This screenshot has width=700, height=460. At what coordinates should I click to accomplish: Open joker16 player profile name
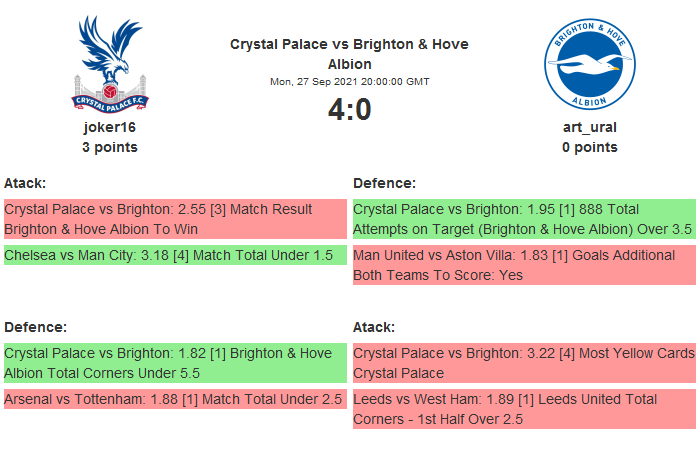tap(110, 127)
